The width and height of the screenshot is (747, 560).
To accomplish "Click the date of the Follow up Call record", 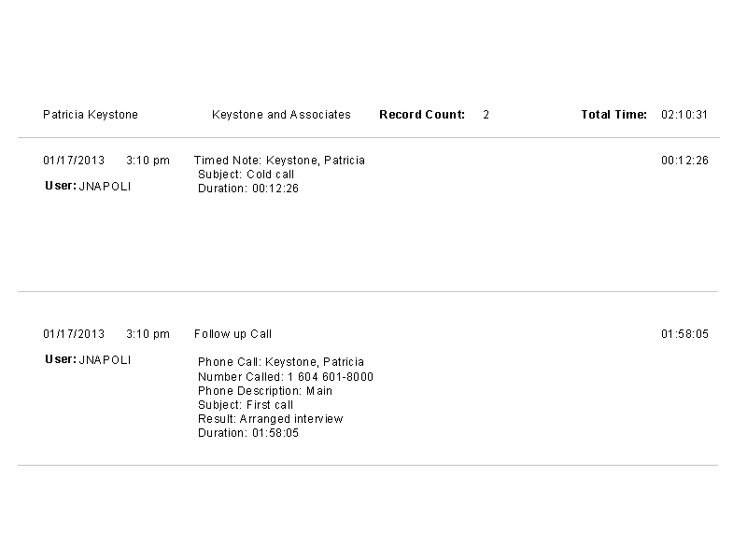I will click(x=74, y=334).
